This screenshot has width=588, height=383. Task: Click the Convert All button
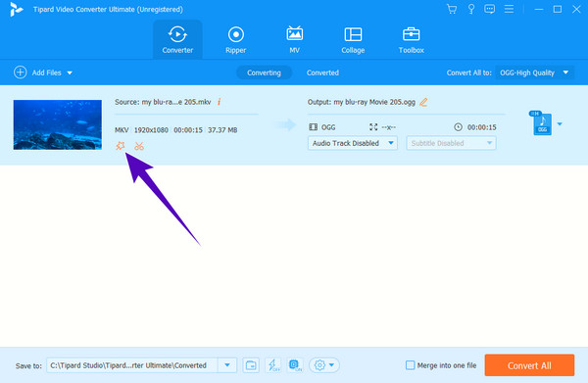[529, 365]
